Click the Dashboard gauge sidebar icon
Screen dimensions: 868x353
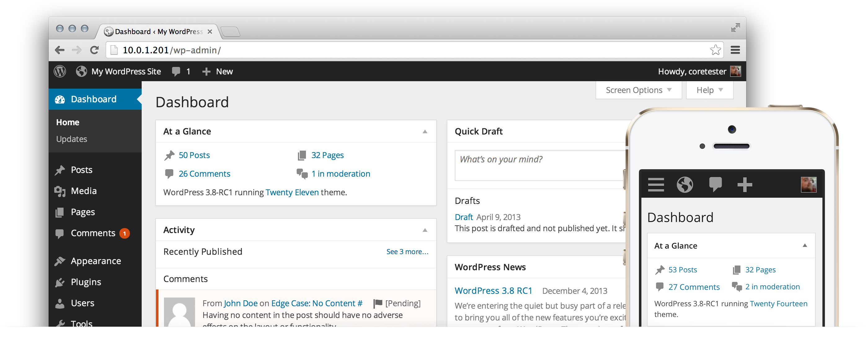click(x=60, y=99)
